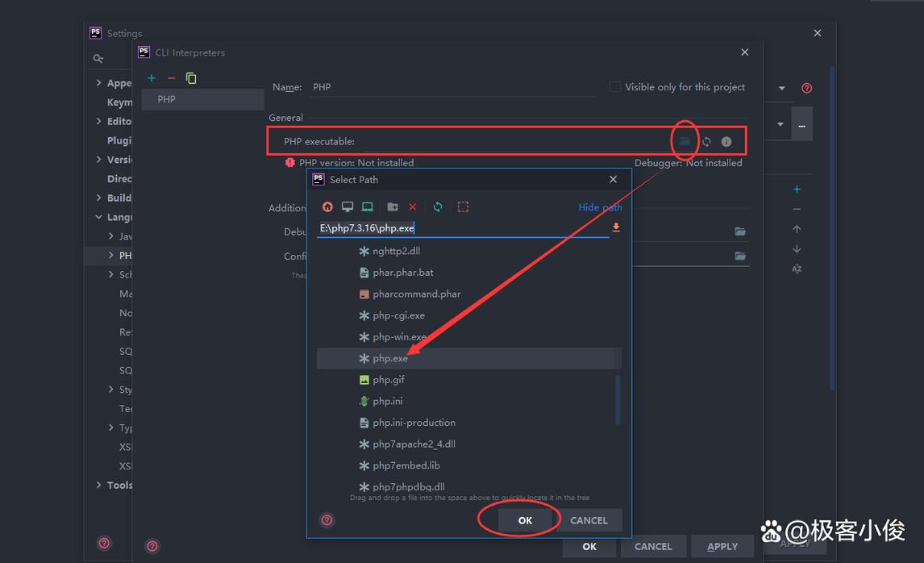Screen dimensions: 924x563
Task: Sort interpreters alphabetically with the AZ icon
Action: tap(797, 269)
